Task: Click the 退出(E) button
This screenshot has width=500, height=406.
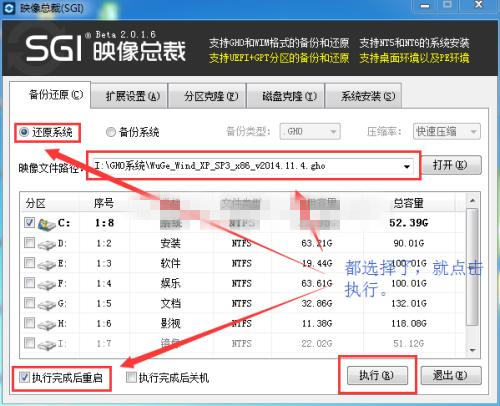Action: pos(451,375)
